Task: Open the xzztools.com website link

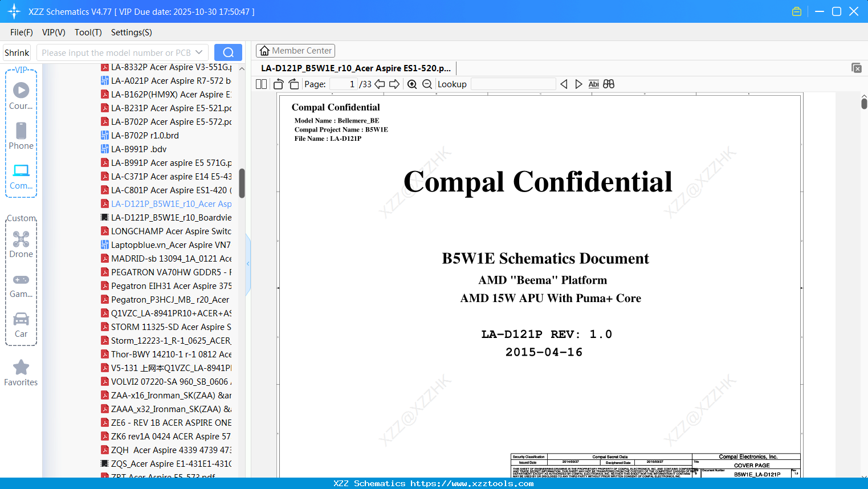Action: 472,483
